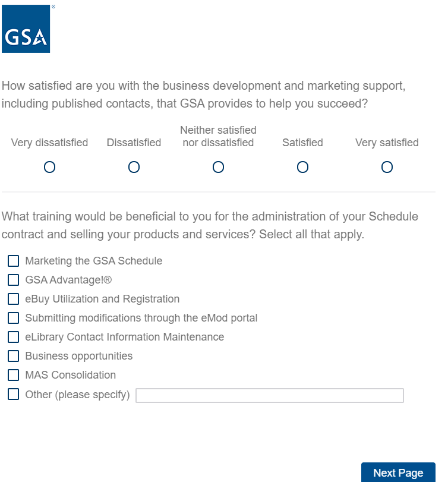
Task: Choose the Dissatisfied rating option
Action: pyautogui.click(x=134, y=167)
